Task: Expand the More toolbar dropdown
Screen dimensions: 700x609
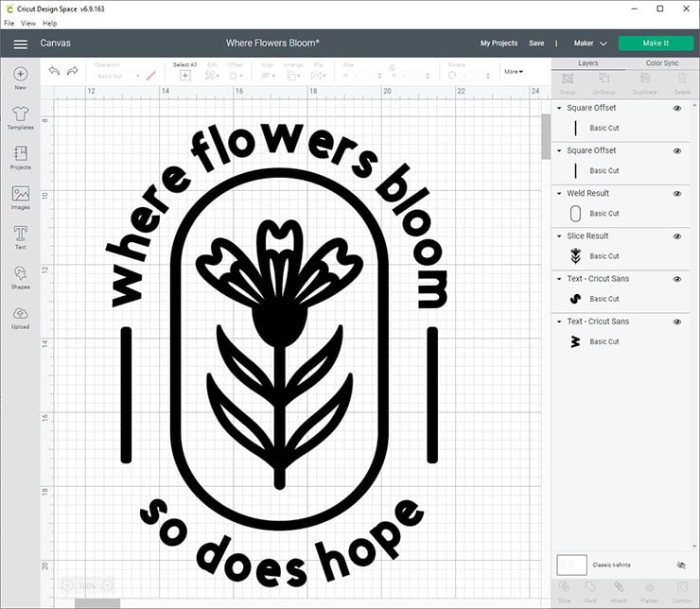Action: tap(514, 71)
